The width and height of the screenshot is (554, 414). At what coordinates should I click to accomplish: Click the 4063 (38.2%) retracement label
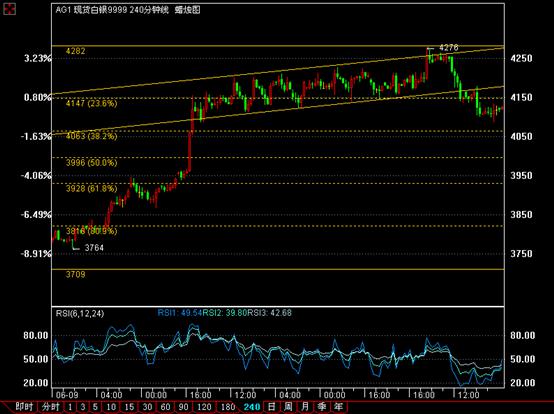pyautogui.click(x=92, y=136)
